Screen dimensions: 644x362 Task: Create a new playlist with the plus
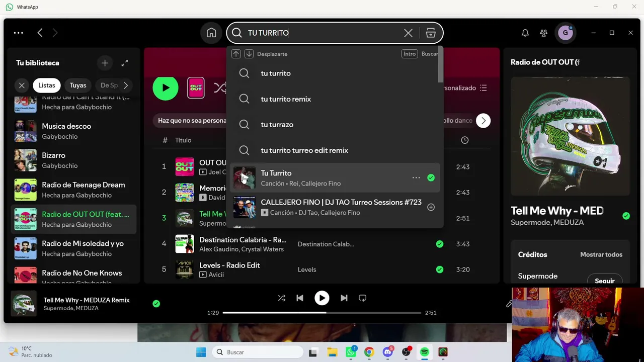pos(105,63)
